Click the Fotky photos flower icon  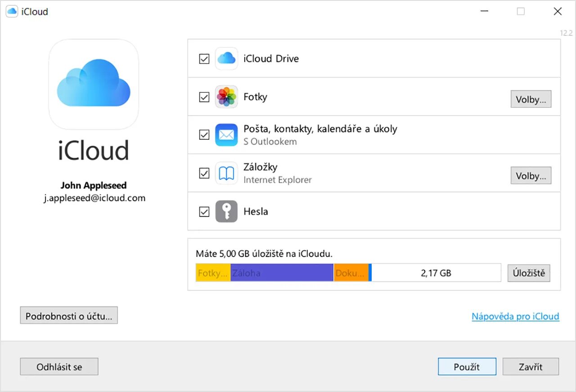226,97
